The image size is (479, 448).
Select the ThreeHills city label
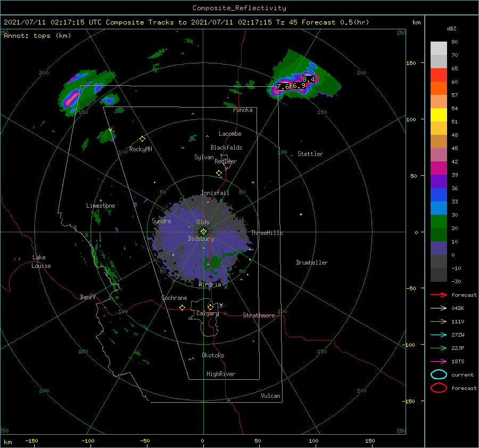click(267, 233)
